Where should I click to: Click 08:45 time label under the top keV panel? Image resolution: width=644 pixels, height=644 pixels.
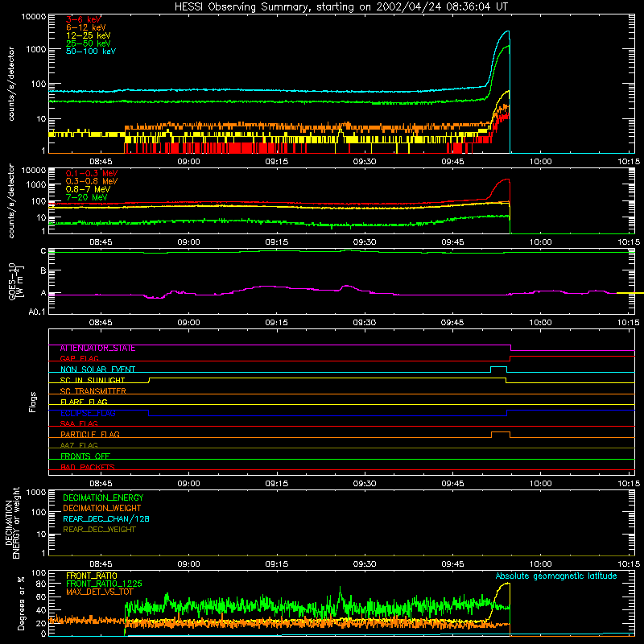tap(101, 162)
